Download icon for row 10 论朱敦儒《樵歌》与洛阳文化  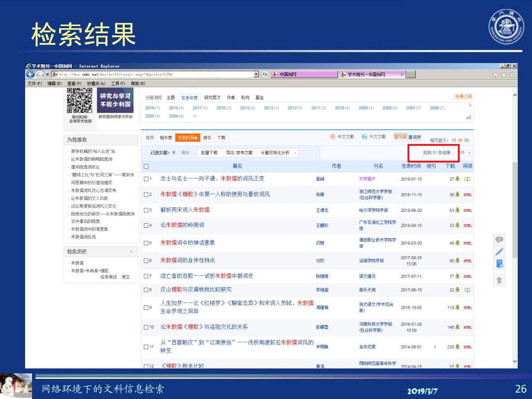457,327
